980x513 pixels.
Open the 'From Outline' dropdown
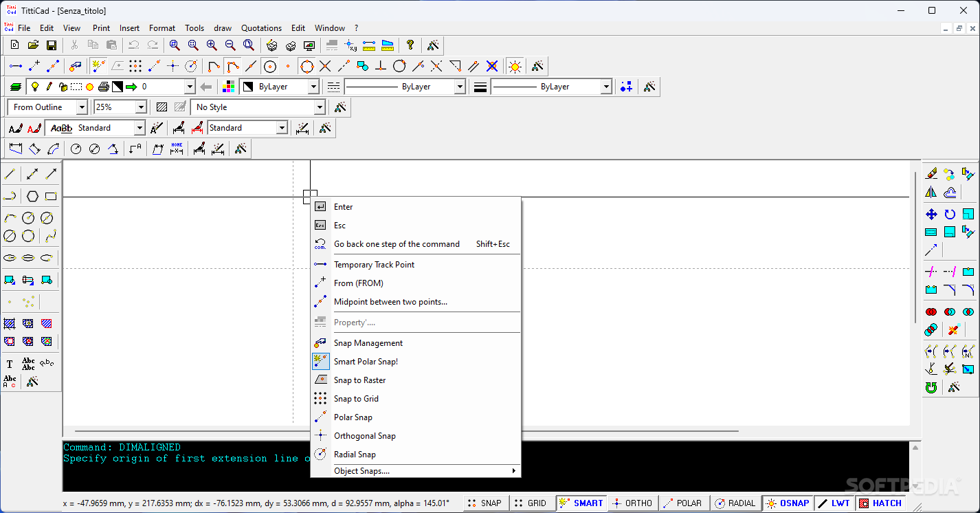82,107
